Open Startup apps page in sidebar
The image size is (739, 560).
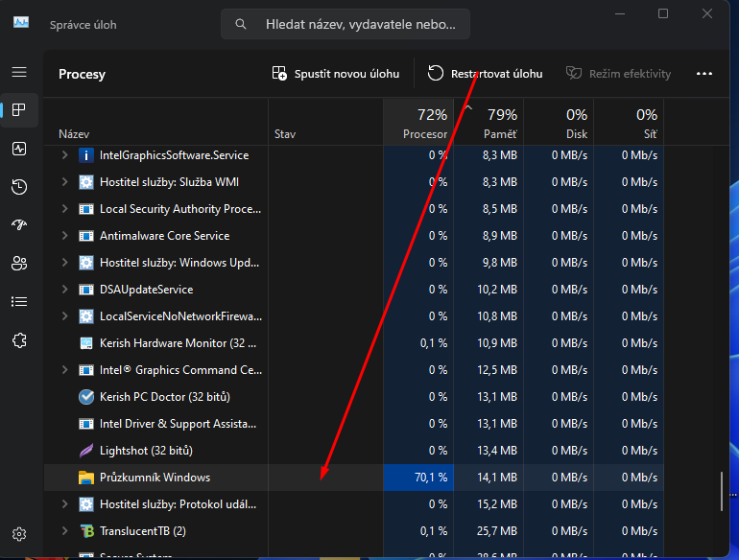pyautogui.click(x=19, y=225)
